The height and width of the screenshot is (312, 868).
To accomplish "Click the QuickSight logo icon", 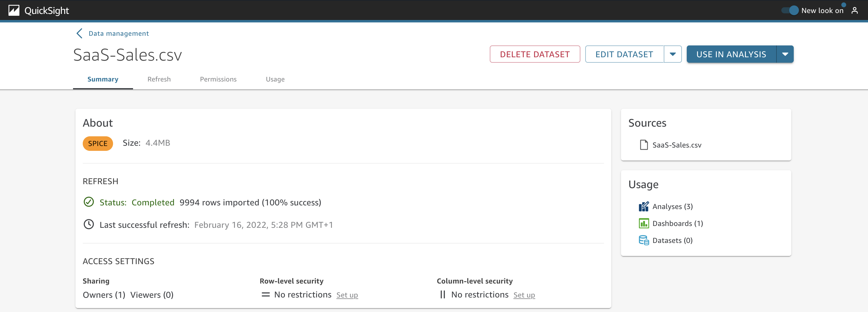I will coord(14,10).
